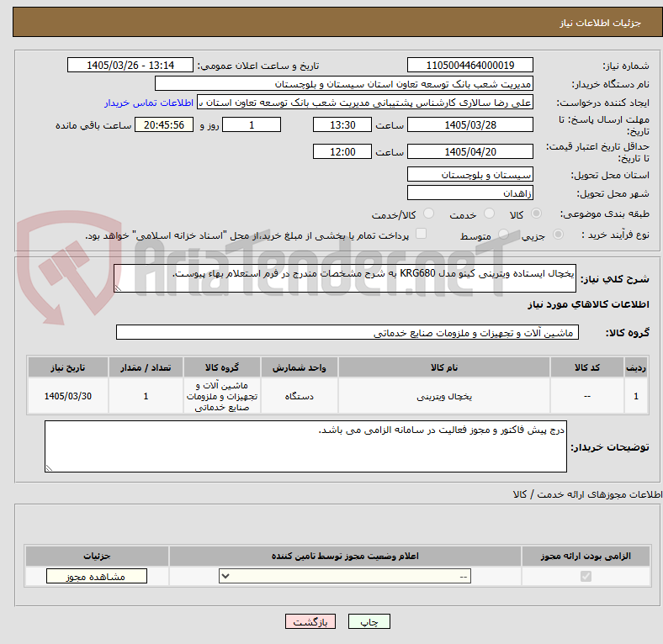Click the price validity date 1405/04/20
This screenshot has height=644, width=663.
tap(469, 151)
